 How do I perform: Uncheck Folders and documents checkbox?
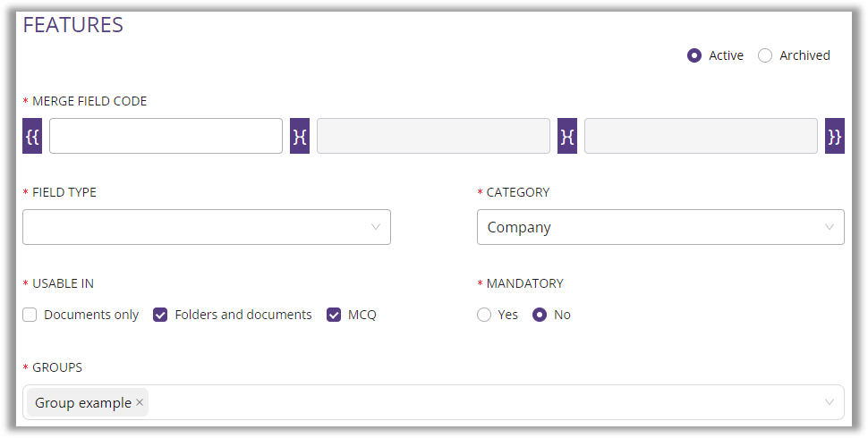coord(161,315)
